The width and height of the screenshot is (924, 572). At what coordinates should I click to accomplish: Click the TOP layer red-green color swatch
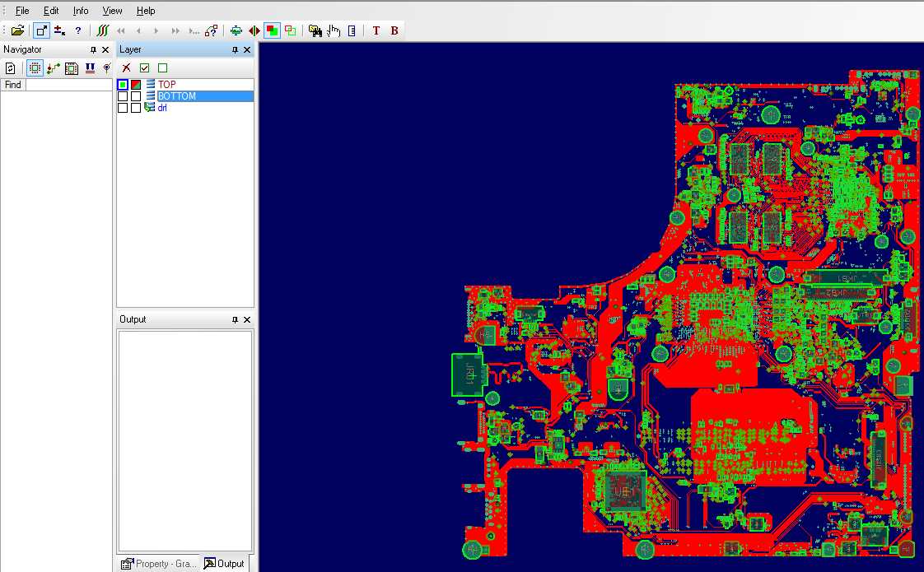pyautogui.click(x=136, y=85)
